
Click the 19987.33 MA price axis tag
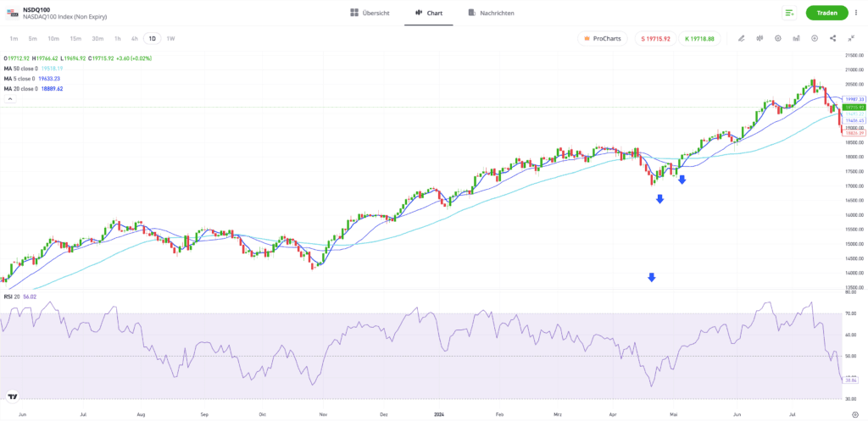(x=853, y=99)
